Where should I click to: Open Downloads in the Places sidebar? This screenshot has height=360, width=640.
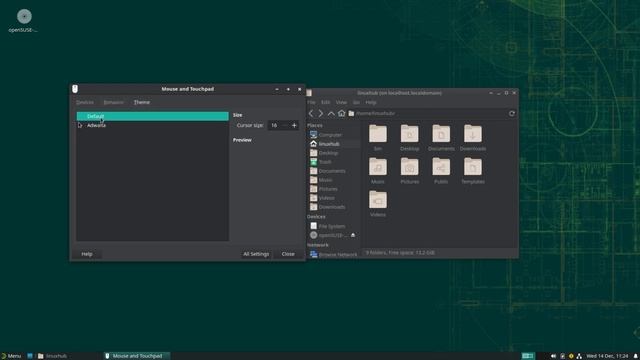(333, 207)
